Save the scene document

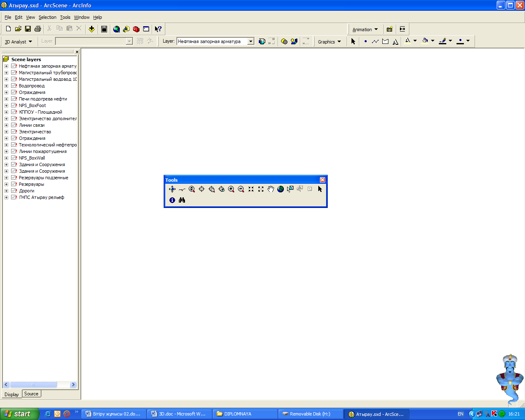28,29
